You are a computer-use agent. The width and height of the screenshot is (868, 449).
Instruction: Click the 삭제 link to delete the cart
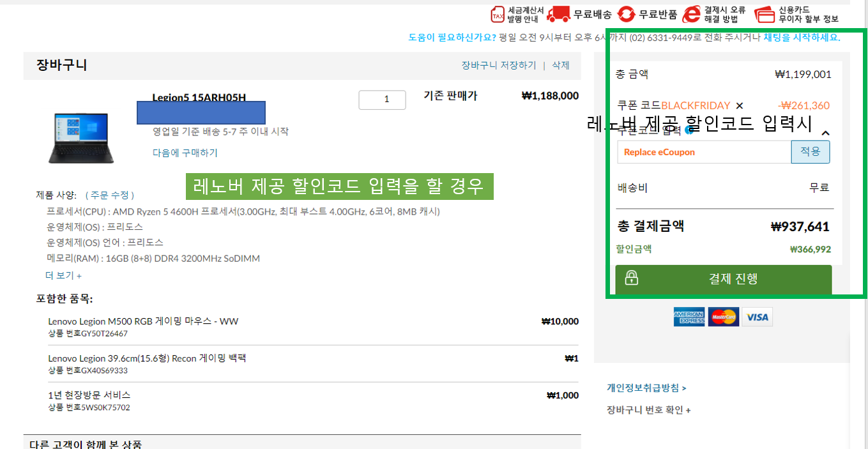(561, 65)
